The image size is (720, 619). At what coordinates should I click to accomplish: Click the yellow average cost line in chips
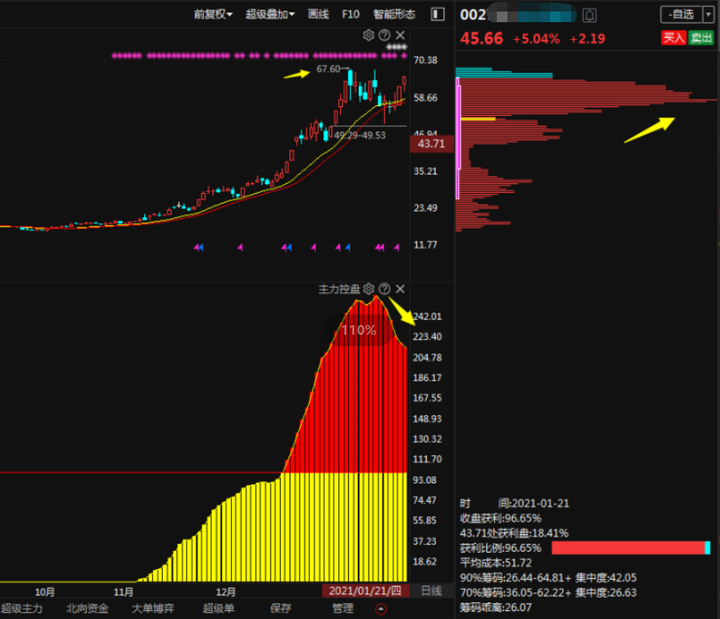tap(478, 119)
